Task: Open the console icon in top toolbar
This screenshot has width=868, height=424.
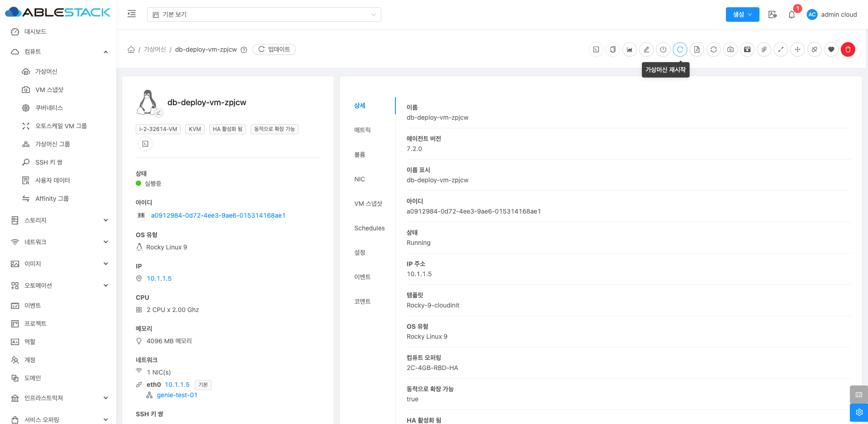Action: (596, 49)
